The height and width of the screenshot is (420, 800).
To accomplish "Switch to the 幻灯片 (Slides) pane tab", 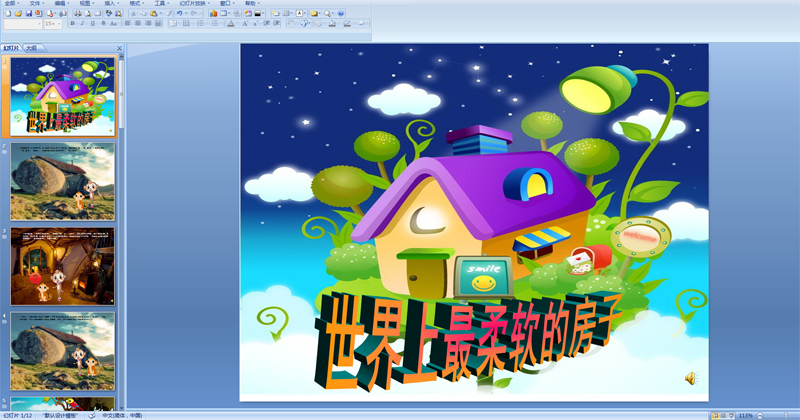I will point(11,48).
